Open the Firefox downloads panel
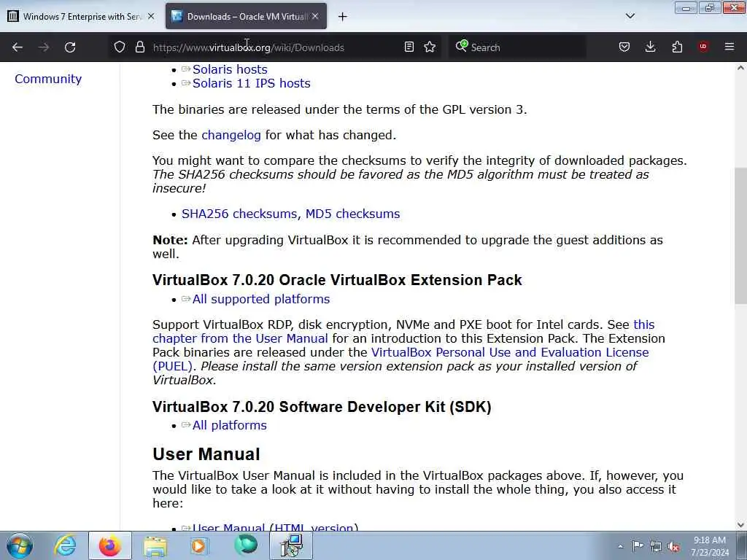Screen dimensions: 747x560 tap(650, 47)
